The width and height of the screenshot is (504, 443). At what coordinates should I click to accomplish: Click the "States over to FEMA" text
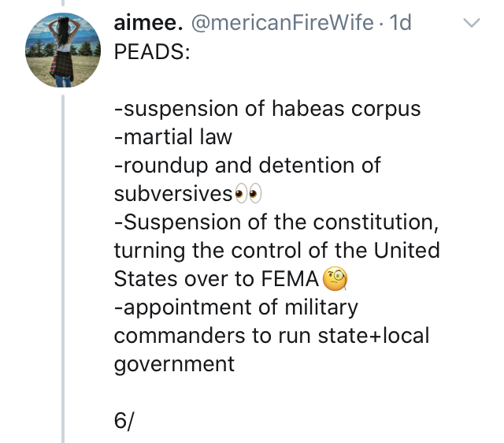(x=216, y=278)
